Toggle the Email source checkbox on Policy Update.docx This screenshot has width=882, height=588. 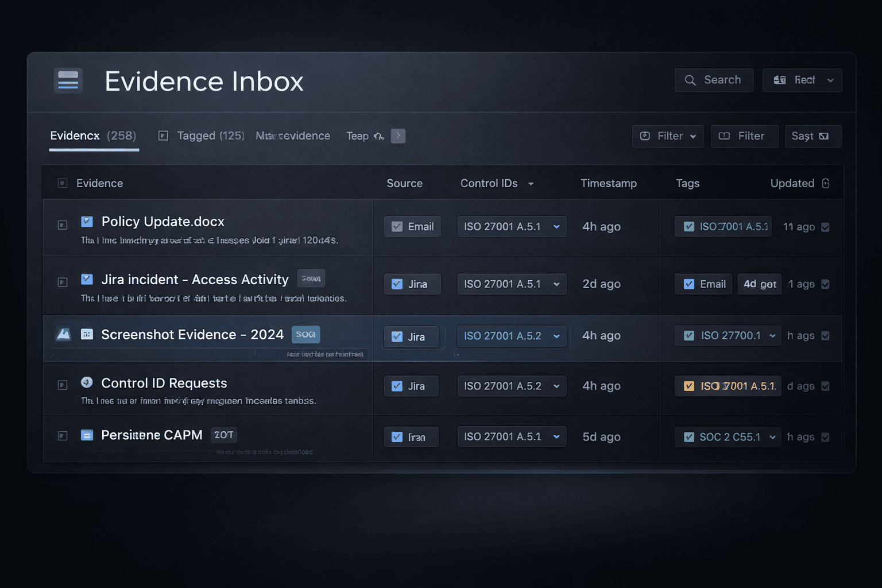(397, 226)
